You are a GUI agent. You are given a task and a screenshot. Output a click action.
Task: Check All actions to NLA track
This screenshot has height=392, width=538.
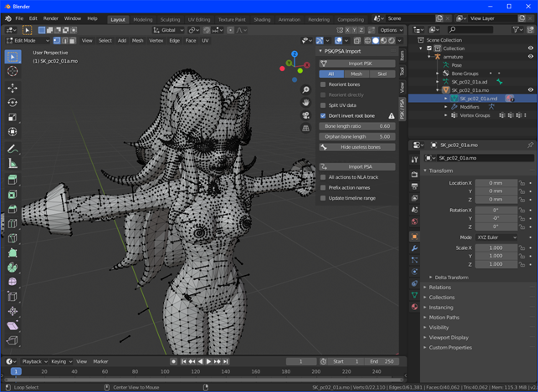pyautogui.click(x=323, y=177)
